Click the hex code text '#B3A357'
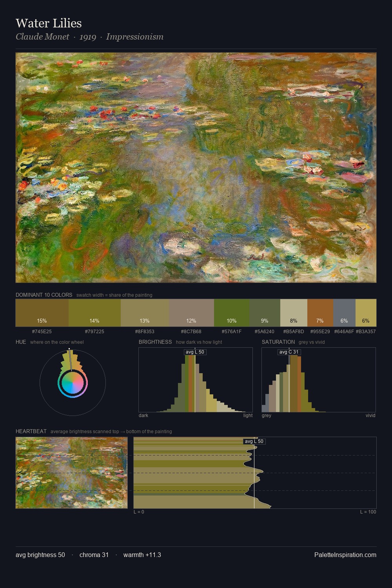 pos(366,332)
